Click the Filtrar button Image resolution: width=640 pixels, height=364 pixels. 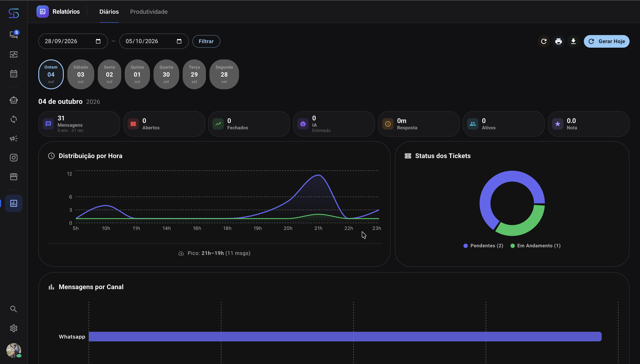[x=206, y=41]
